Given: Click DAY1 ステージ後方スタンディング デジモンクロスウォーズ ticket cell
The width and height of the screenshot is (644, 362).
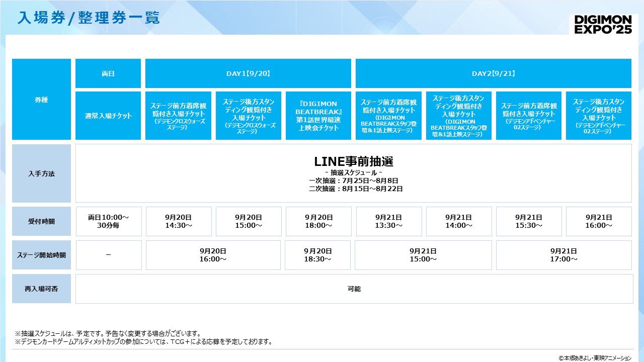Looking at the screenshot, I should point(249,116).
